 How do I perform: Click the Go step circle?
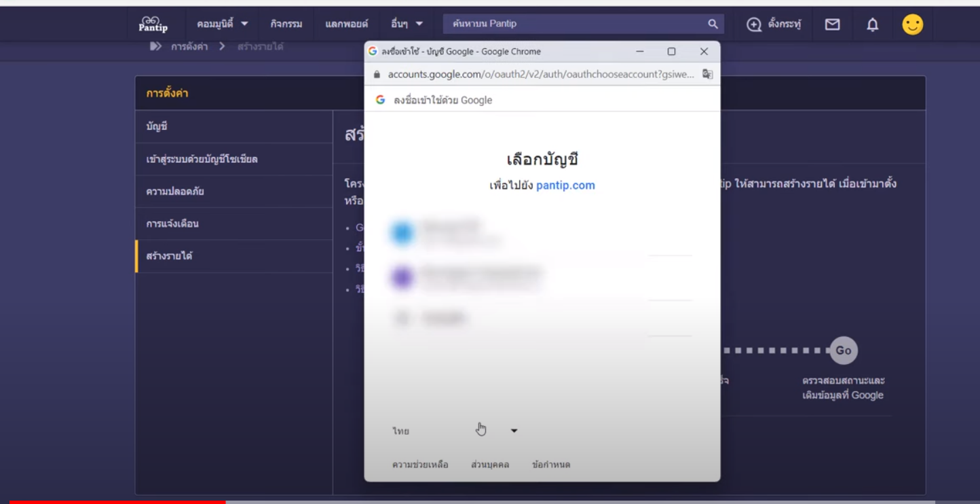click(844, 350)
